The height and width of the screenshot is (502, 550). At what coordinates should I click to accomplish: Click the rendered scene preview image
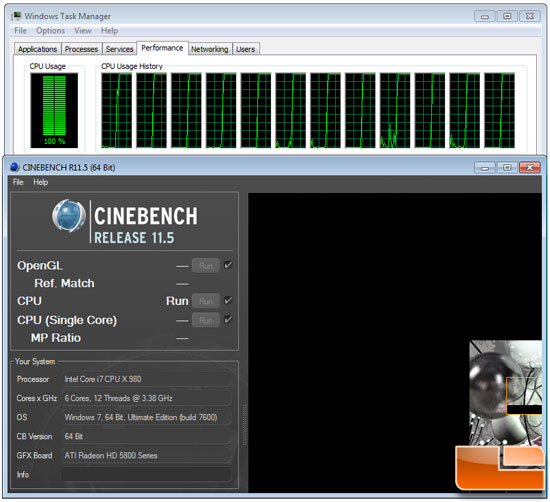(x=505, y=393)
